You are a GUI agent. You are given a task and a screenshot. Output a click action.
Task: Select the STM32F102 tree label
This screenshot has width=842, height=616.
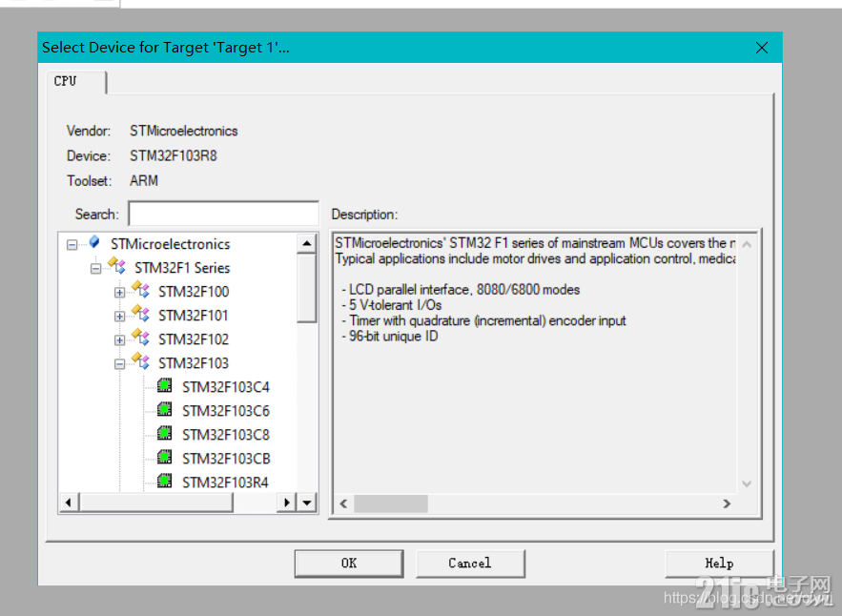194,339
